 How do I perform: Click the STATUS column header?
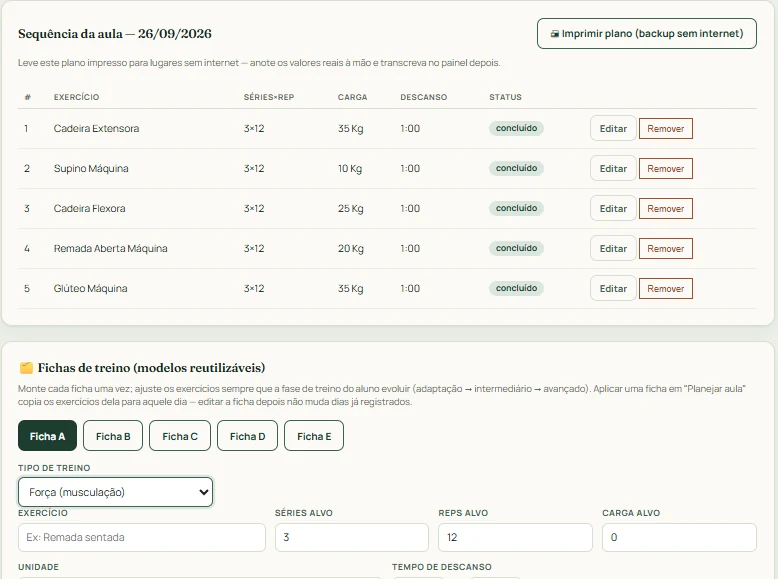pos(505,97)
